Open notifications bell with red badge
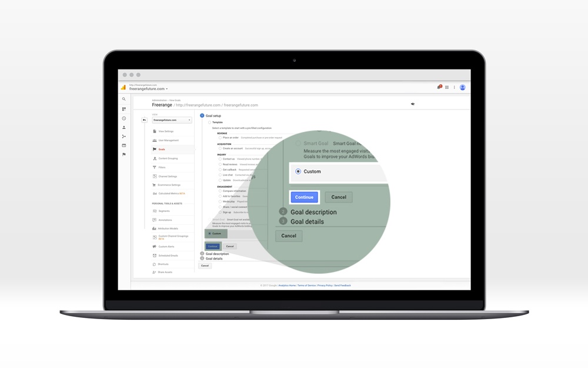The image size is (588, 368). (x=439, y=87)
